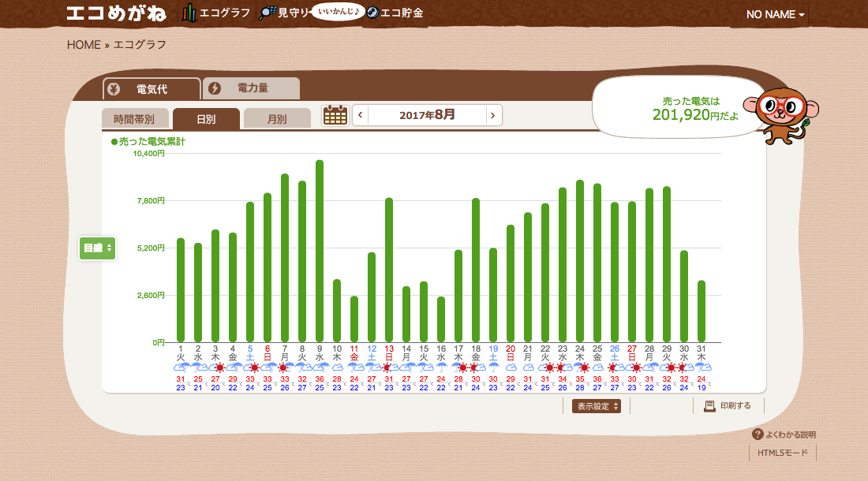The height and width of the screenshot is (481, 868).
Task: Click the weather icon under day 24
Action: [x=580, y=367]
